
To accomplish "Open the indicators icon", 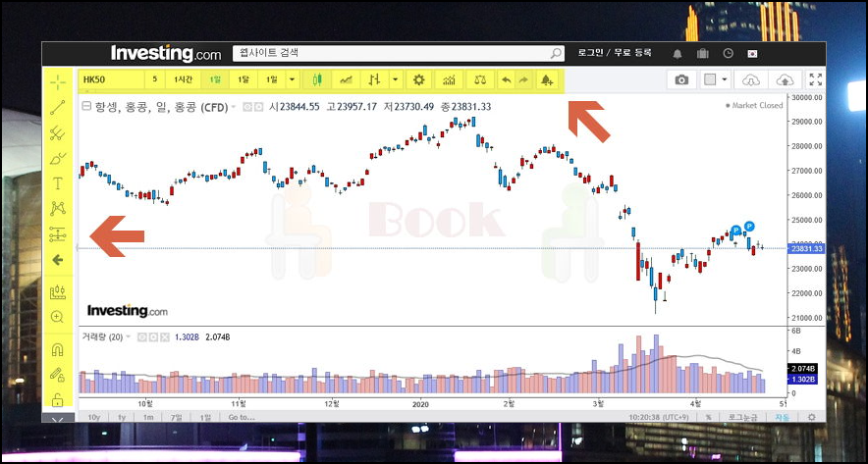I will pos(449,80).
